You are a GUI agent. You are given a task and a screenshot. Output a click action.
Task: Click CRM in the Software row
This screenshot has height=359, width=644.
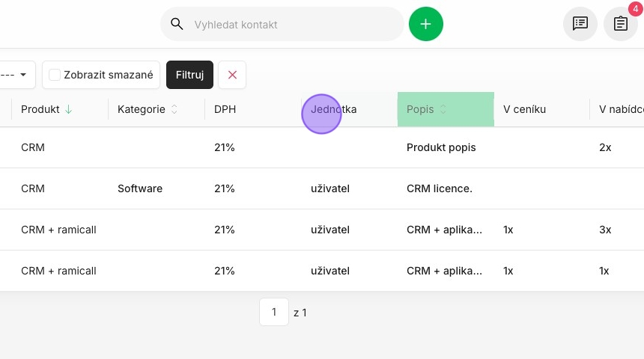click(x=33, y=188)
